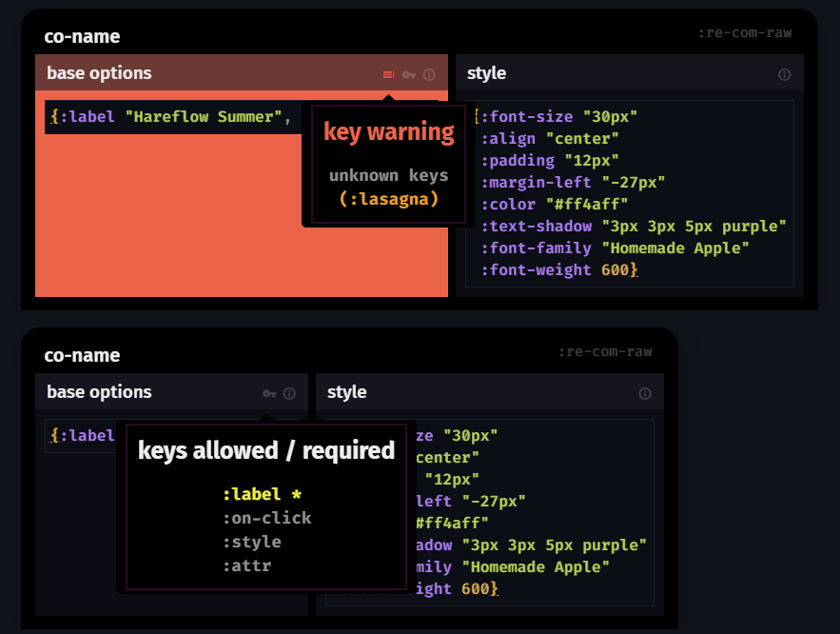Image resolution: width=840 pixels, height=634 pixels.
Task: Click the bottom "style" header label
Action: [346, 392]
